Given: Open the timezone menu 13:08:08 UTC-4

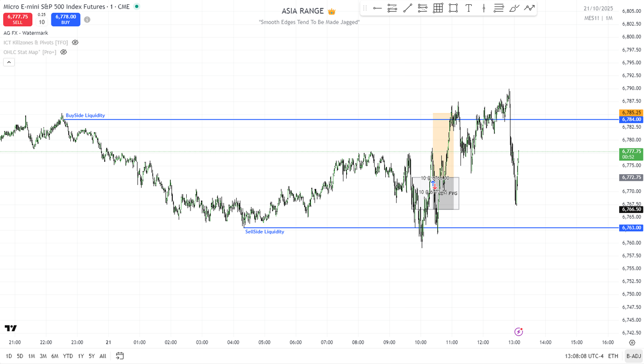Looking at the screenshot, I should tap(583, 355).
